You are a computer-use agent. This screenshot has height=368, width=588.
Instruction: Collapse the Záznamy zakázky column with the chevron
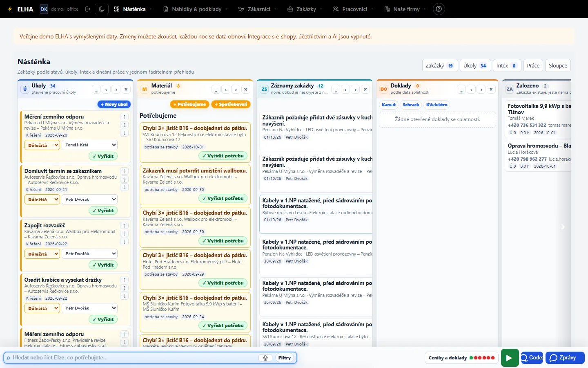tap(336, 90)
